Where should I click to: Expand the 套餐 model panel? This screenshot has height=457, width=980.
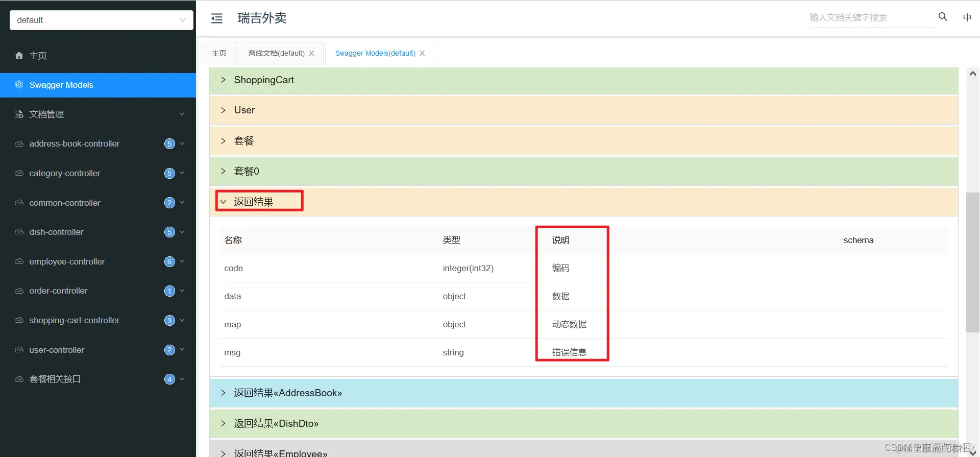tap(583, 141)
